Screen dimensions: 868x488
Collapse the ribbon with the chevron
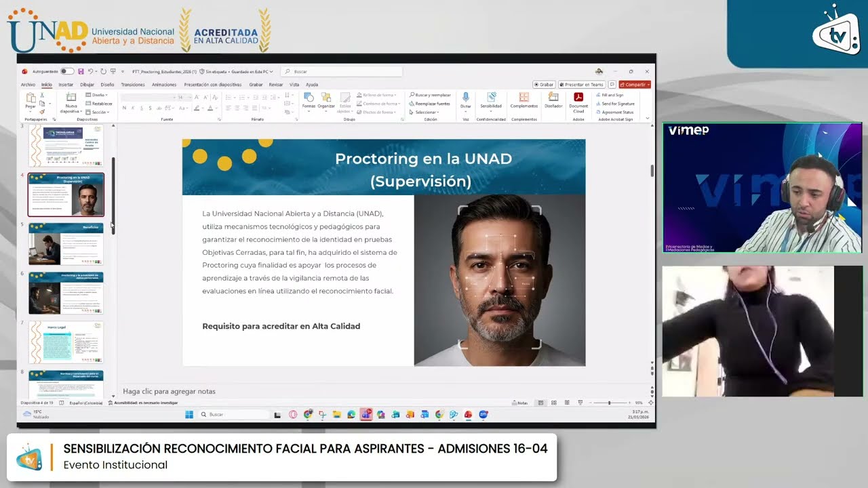tap(648, 119)
